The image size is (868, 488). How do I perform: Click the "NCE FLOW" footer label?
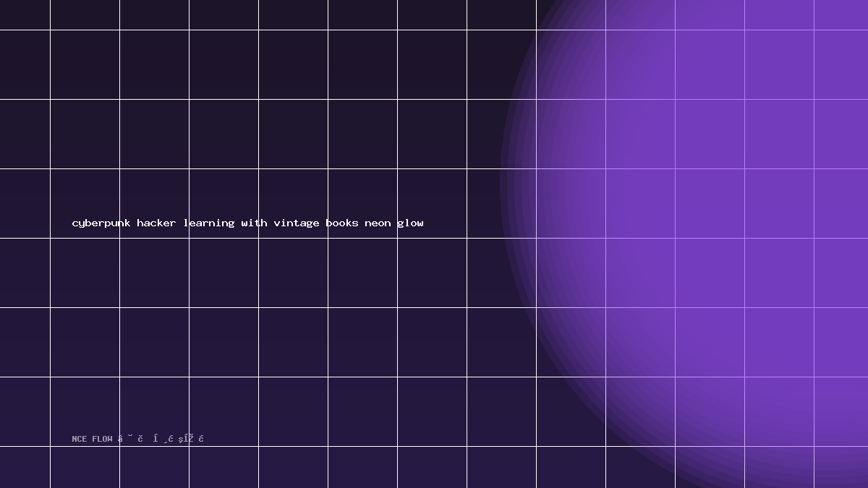click(92, 439)
